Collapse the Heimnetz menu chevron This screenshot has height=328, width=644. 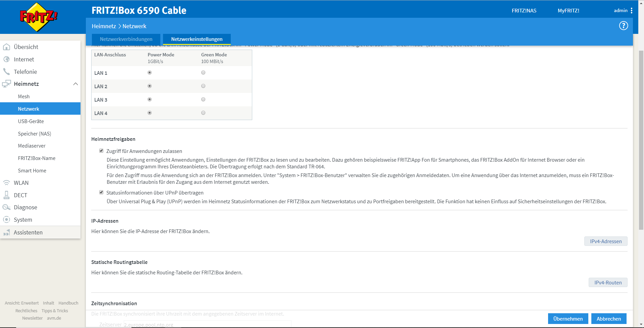point(75,84)
